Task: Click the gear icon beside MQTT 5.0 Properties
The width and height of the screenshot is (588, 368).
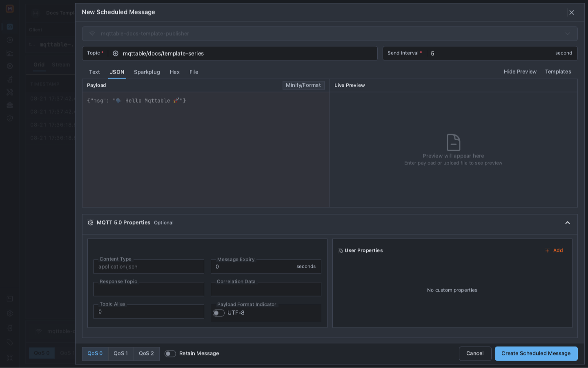Action: tap(91, 223)
